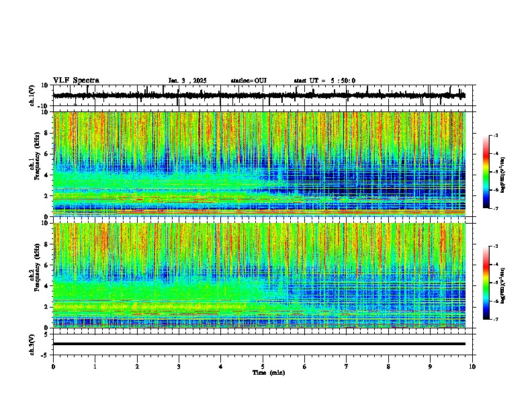
Task: Click the ch.1 frequency axis tick "6"
Action: click(46, 154)
